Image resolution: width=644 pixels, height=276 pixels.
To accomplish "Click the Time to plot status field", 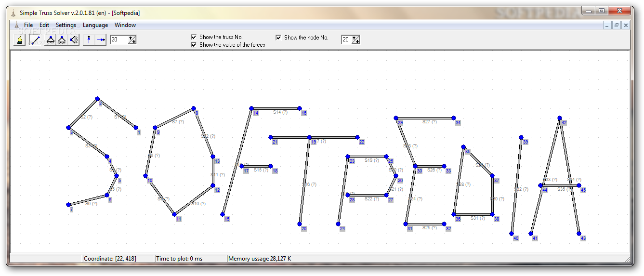I will 190,259.
